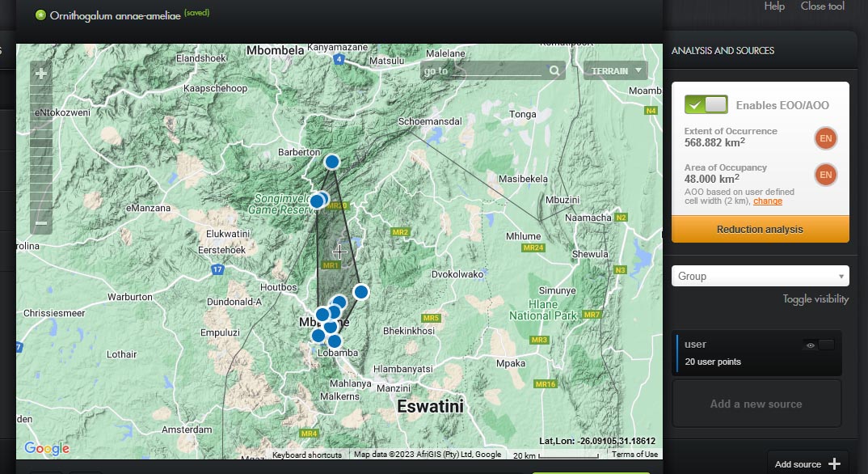Click the Reduction analysis button
The image size is (868, 474).
[760, 229]
